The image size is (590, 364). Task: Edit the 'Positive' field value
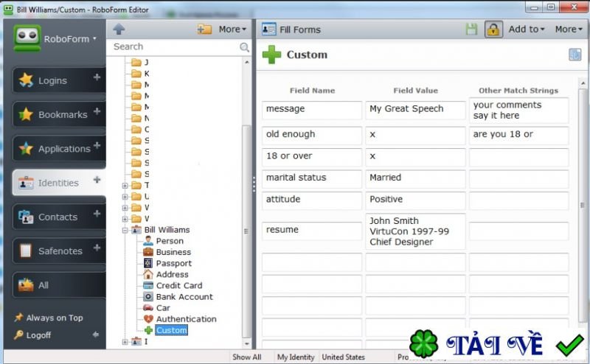415,201
